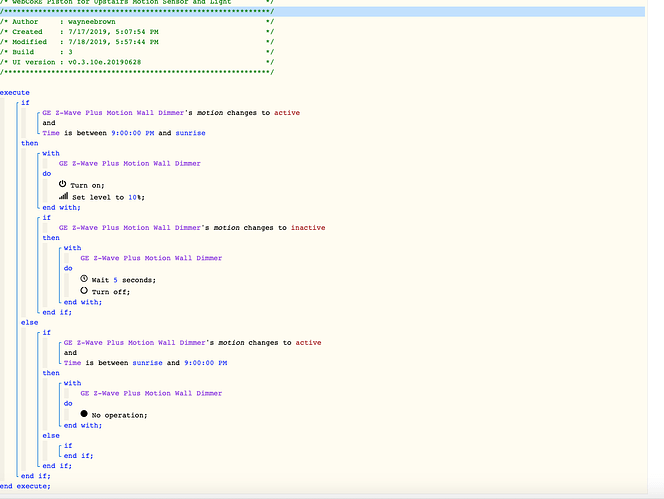664x499 pixels.
Task: Click the highlighted asterisk comment line at top
Action: (x=322, y=11)
